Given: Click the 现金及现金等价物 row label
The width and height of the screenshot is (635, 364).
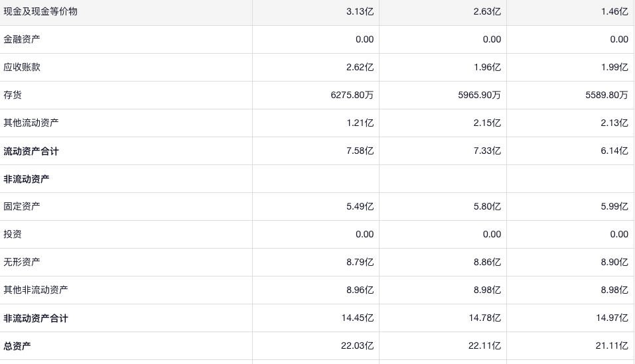Looking at the screenshot, I should [x=40, y=11].
